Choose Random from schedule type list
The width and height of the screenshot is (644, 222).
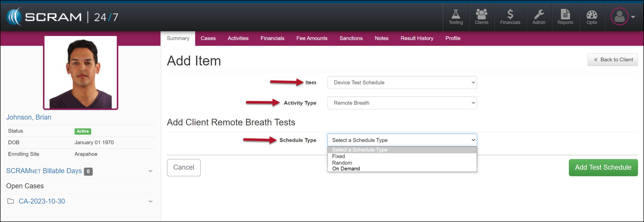[x=342, y=163]
